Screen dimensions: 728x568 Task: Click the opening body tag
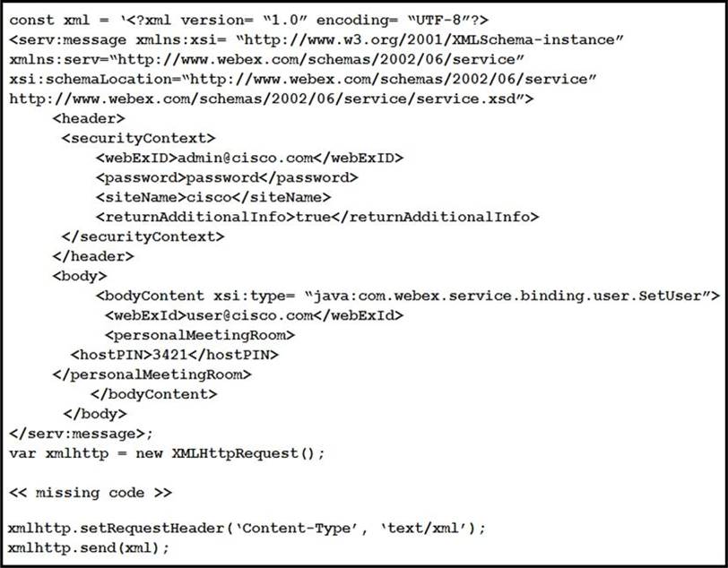[x=80, y=276]
